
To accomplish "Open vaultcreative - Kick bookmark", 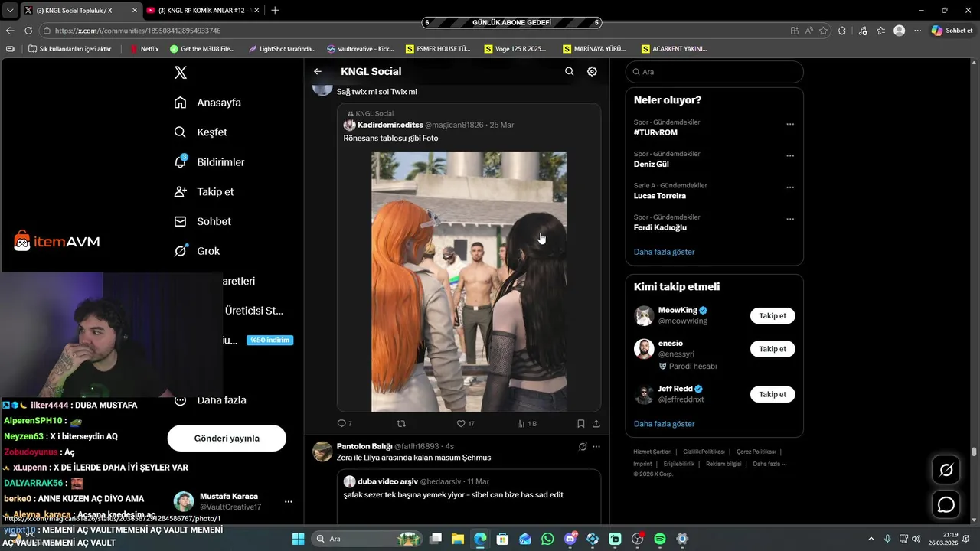I will [361, 48].
